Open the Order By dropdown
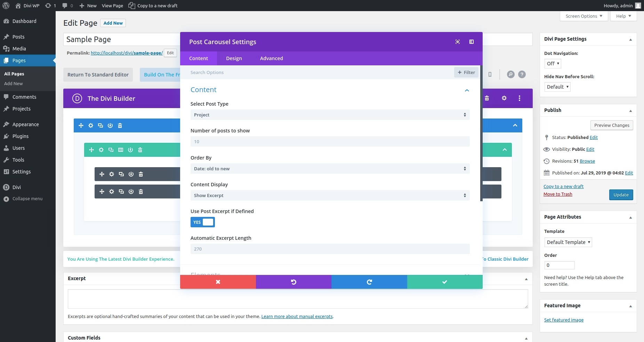This screenshot has height=342, width=644. [330, 169]
